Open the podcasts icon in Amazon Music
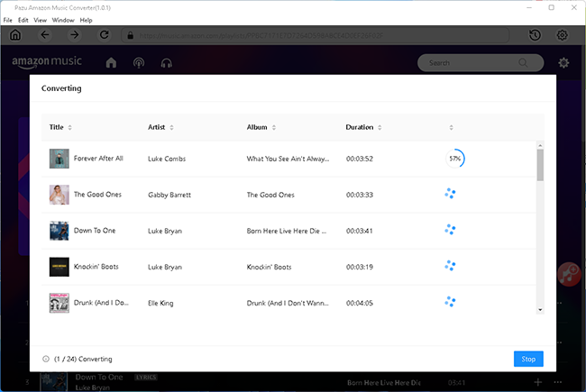Image resolution: width=586 pixels, height=392 pixels. [139, 63]
